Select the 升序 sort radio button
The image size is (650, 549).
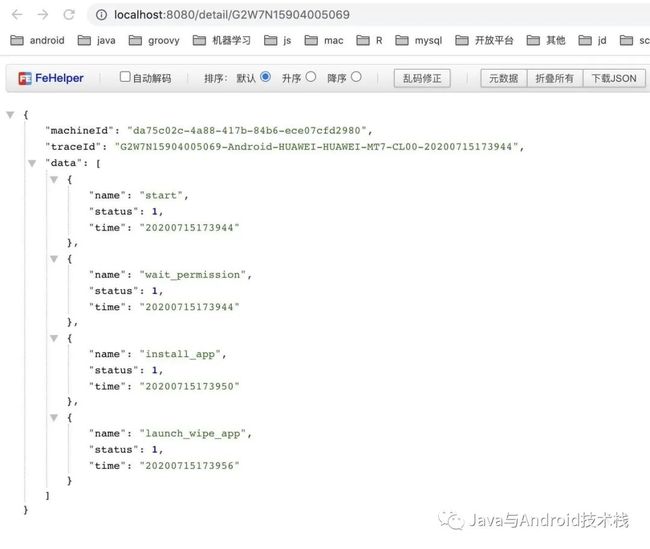[311, 77]
